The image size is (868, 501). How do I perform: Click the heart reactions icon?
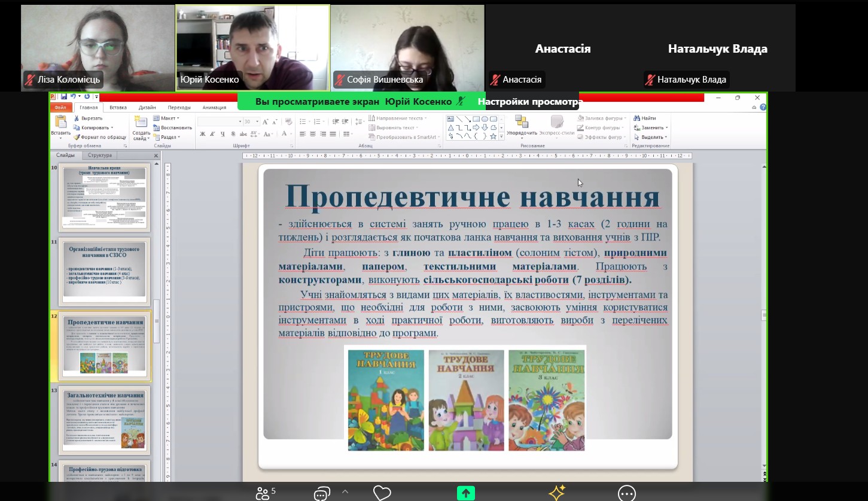(x=382, y=493)
